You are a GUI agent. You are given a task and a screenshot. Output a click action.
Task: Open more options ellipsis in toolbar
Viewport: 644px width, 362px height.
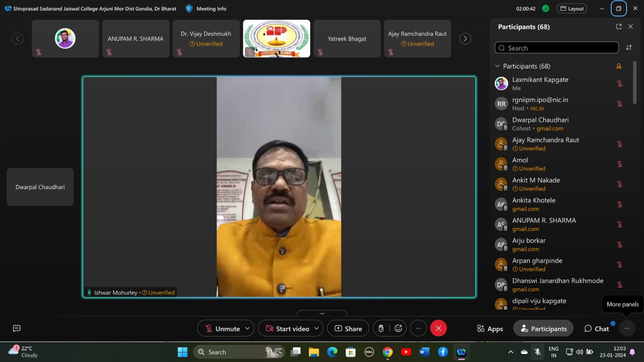418,329
